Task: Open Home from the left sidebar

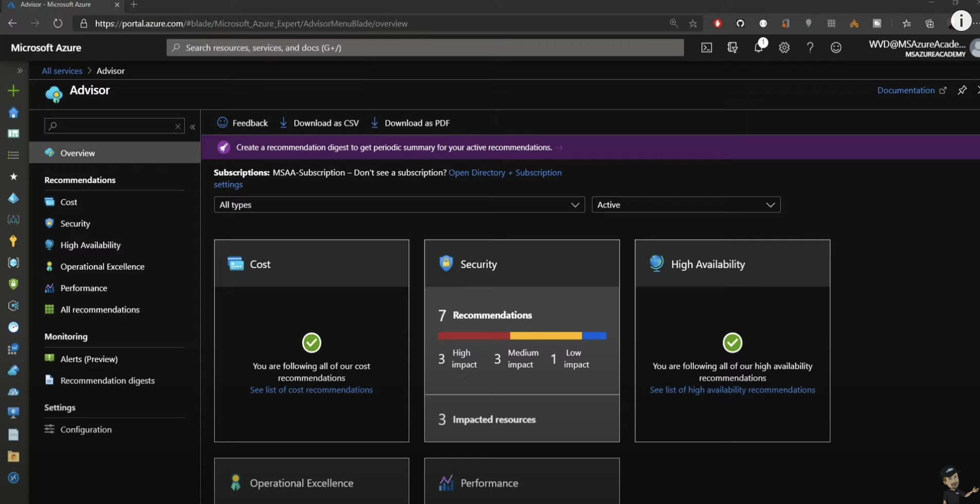Action: point(13,113)
